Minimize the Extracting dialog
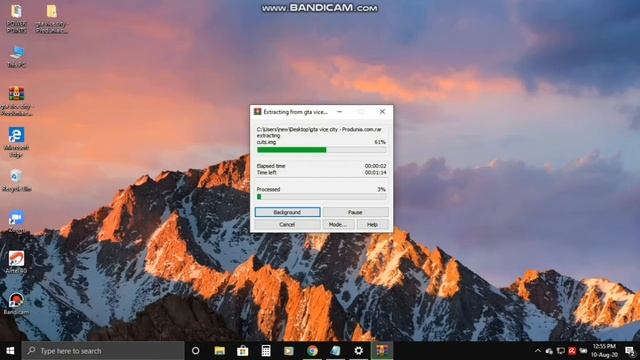Image resolution: width=640 pixels, height=360 pixels. coord(339,111)
